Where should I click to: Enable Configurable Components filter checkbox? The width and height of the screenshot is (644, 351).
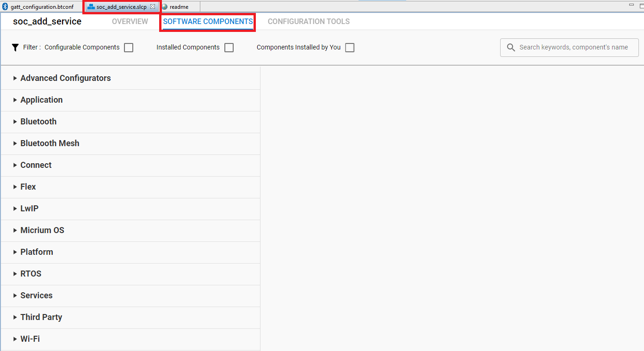pyautogui.click(x=129, y=48)
